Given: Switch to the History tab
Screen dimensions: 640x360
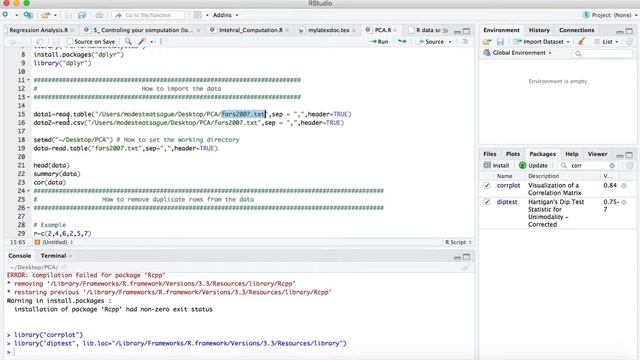Looking at the screenshot, I should pyautogui.click(x=539, y=30).
